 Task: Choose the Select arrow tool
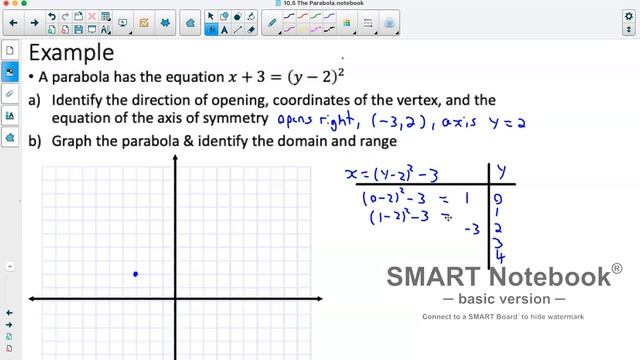tap(211, 16)
